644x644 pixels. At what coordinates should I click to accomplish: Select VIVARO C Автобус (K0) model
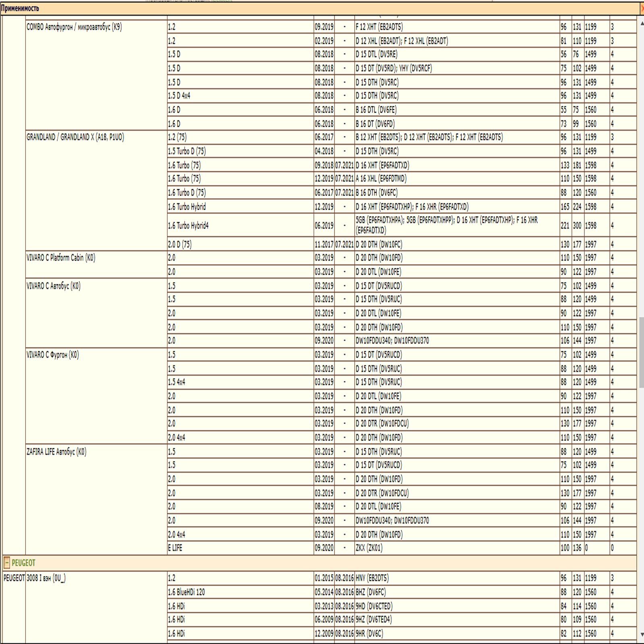54,286
